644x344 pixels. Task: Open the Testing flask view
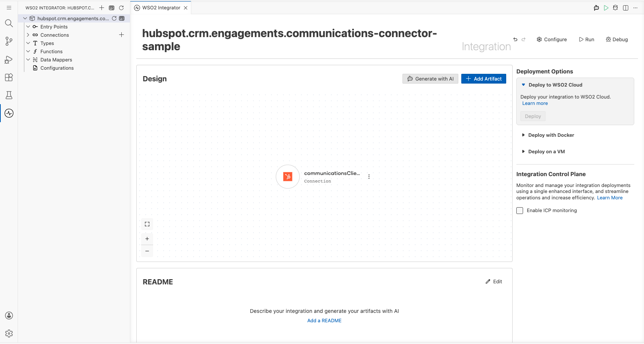pos(9,95)
